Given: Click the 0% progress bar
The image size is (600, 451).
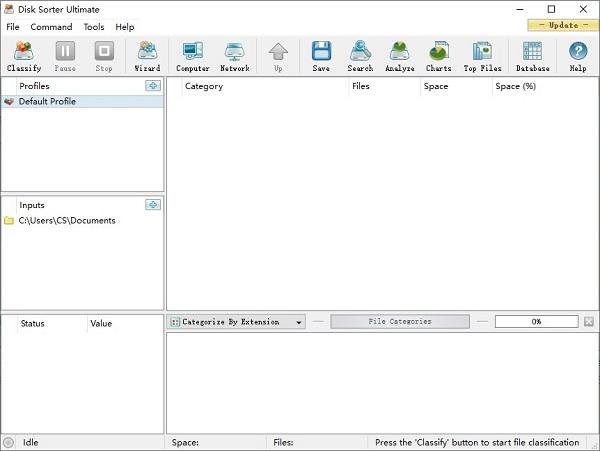Looking at the screenshot, I should [x=536, y=322].
